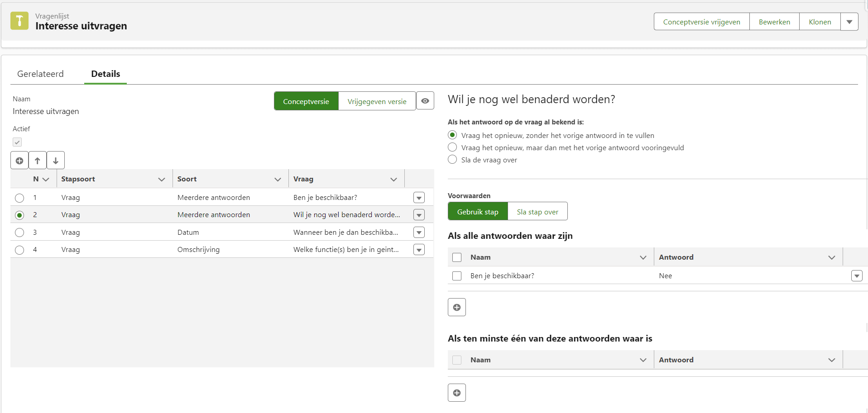Open row menu for 'Ben je beschikbaar?' step
Viewport: 868px width, 413px height.
[419, 198]
